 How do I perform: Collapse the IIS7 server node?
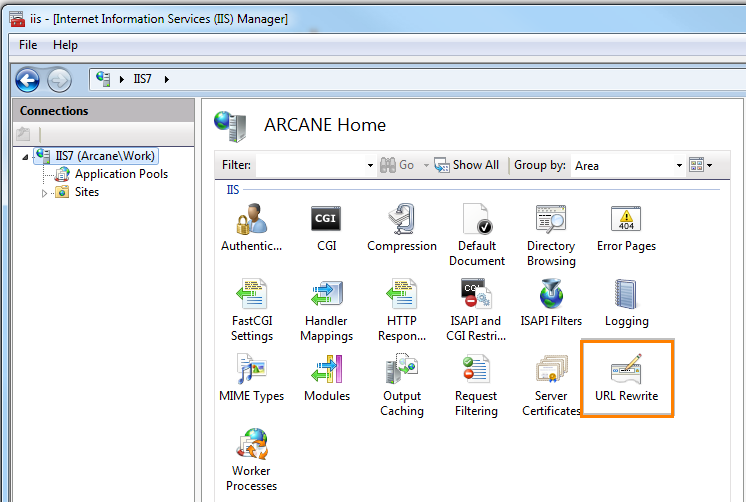(x=25, y=157)
